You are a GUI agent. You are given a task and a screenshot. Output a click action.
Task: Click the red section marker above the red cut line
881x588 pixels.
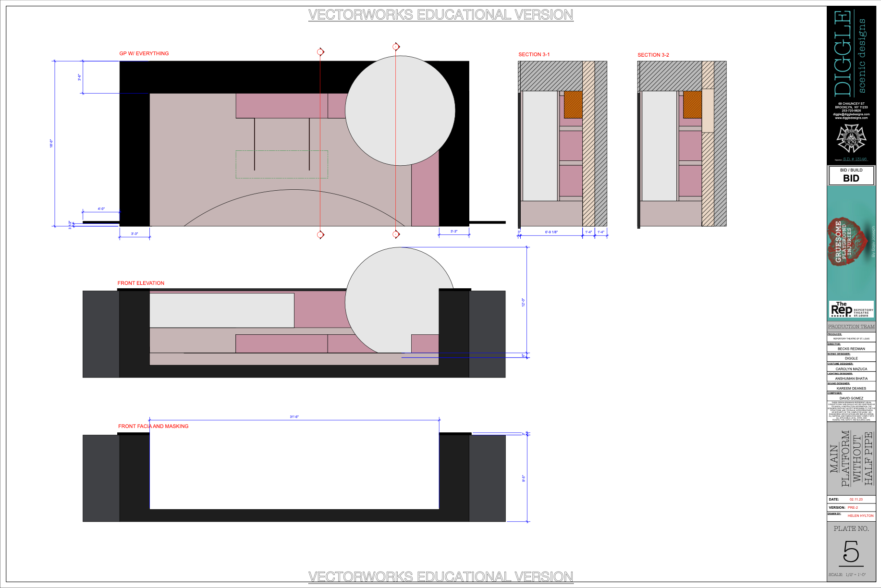320,52
